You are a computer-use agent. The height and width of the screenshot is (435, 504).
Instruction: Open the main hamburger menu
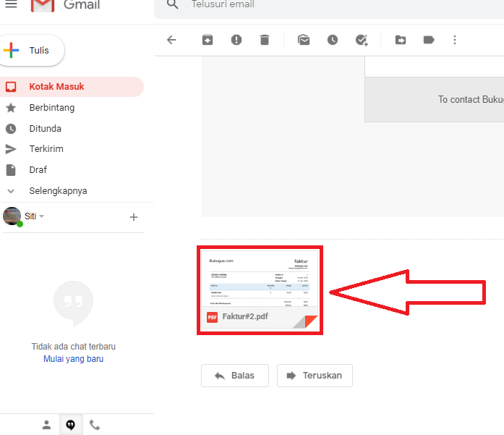11,4
